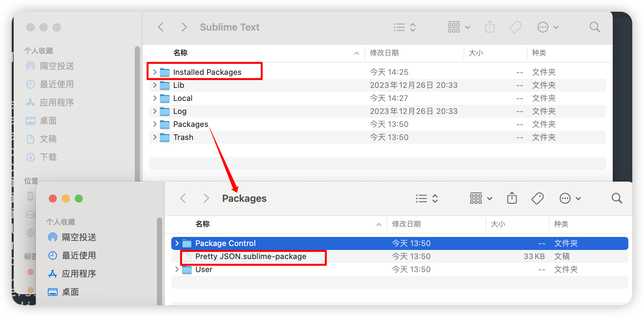The width and height of the screenshot is (644, 317).
Task: Open 最近使用 in Packages window sidebar
Action: pyautogui.click(x=72, y=255)
